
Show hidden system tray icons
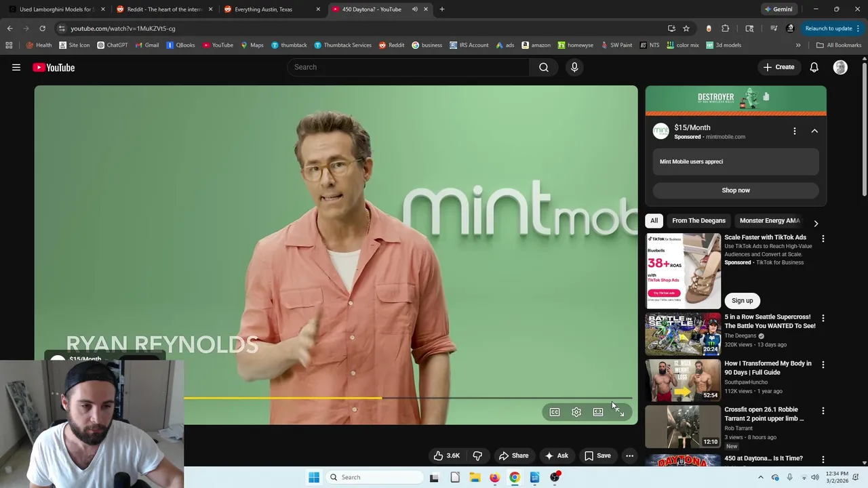pos(760,477)
